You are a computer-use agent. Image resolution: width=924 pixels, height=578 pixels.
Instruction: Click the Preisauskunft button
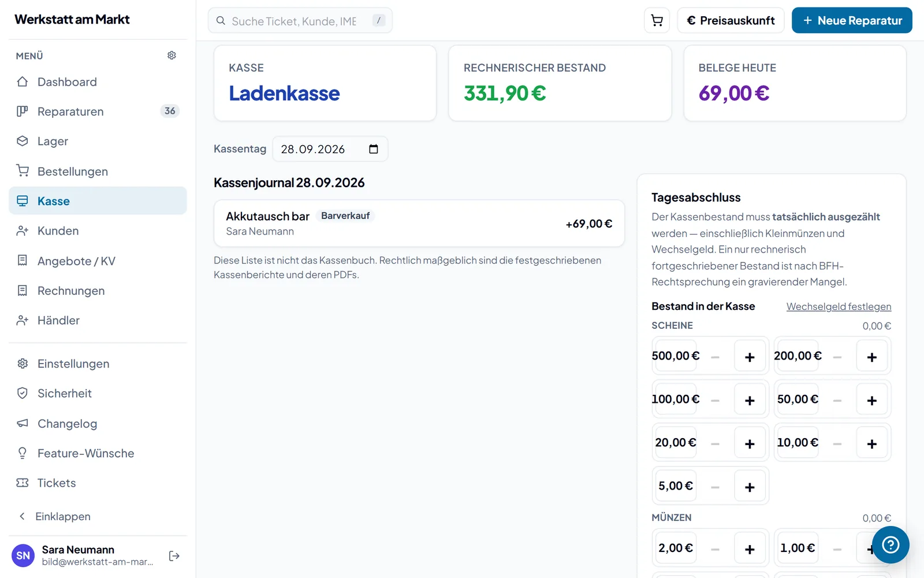pos(731,20)
